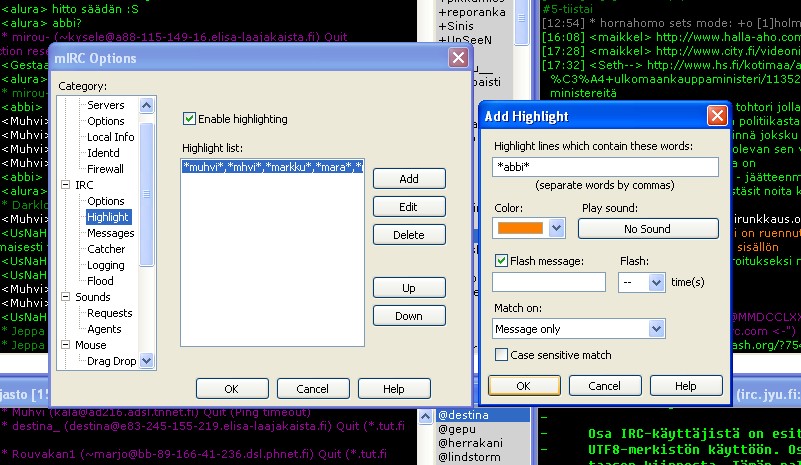Click Cancel in mIRC Options

(313, 389)
